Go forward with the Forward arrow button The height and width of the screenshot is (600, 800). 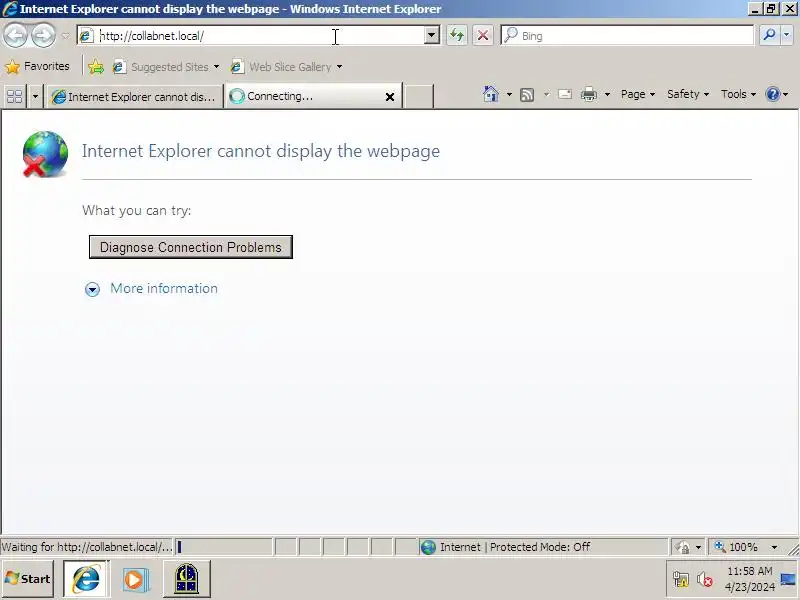click(43, 36)
